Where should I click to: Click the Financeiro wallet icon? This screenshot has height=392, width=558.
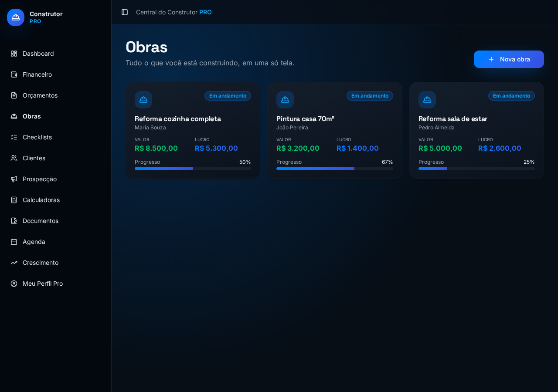(x=14, y=74)
